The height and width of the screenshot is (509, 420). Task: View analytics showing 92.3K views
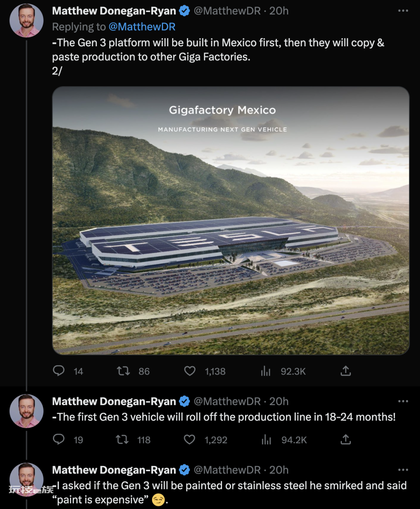pos(266,371)
